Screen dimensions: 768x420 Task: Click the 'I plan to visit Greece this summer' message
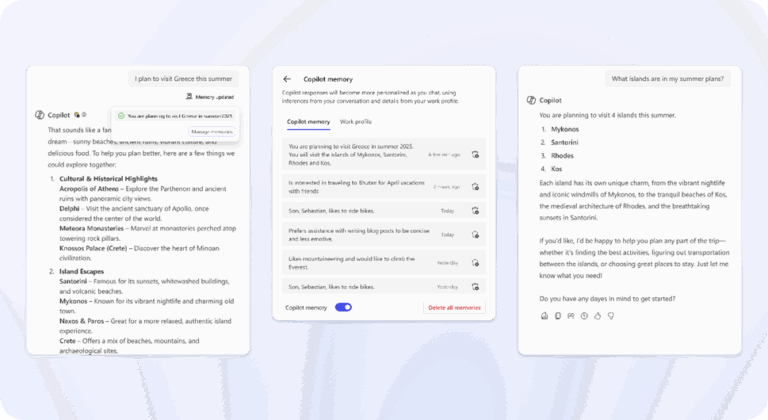coord(184,79)
